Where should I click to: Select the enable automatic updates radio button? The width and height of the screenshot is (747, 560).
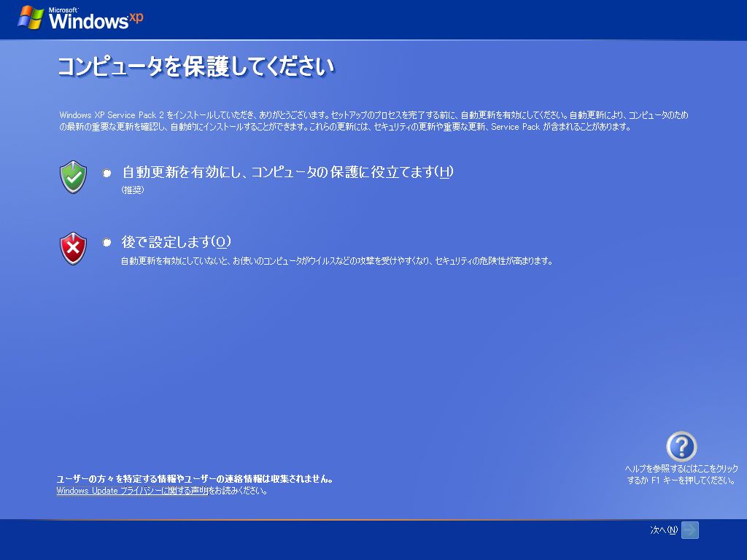coord(107,173)
